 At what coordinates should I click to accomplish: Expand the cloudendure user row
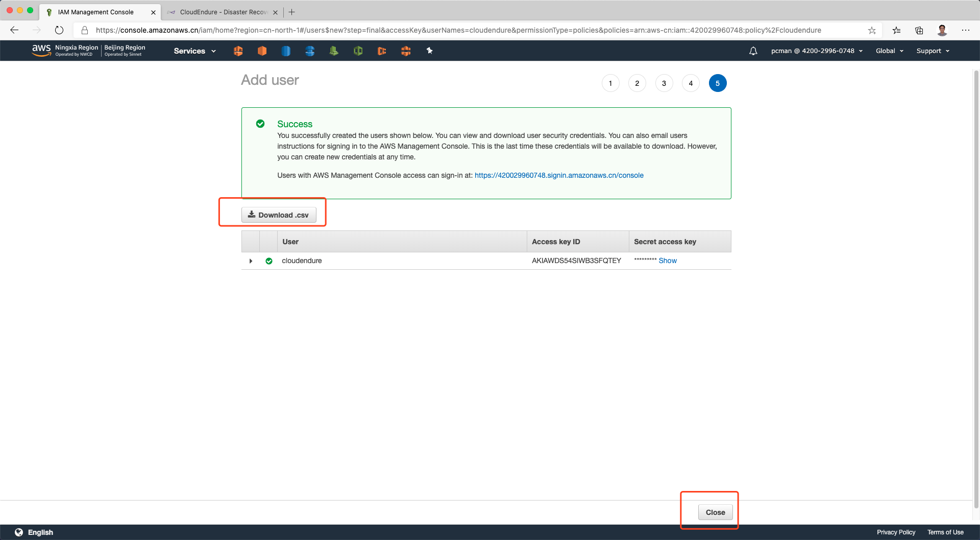[x=251, y=261]
